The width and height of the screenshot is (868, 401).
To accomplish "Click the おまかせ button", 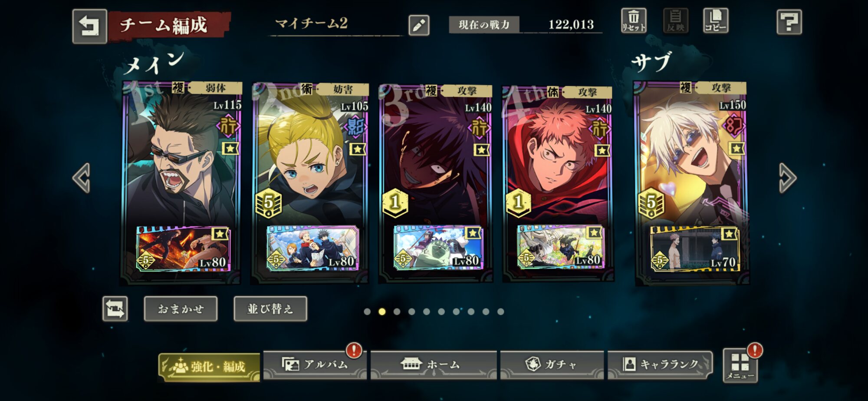I will pyautogui.click(x=181, y=309).
